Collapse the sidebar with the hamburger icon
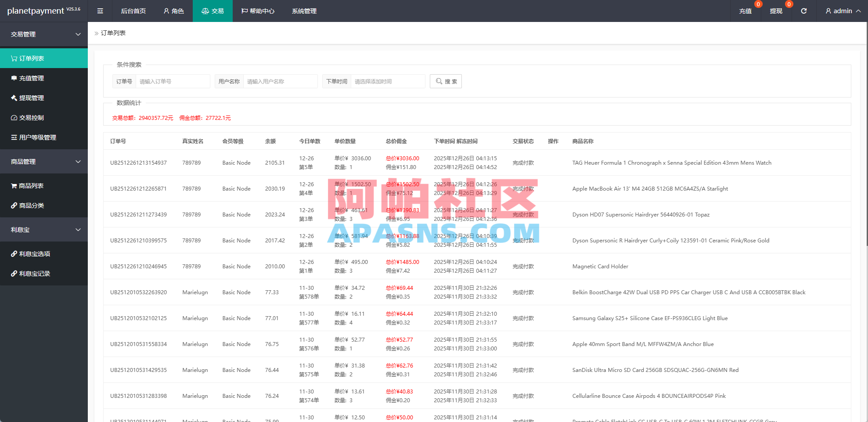 coord(100,11)
